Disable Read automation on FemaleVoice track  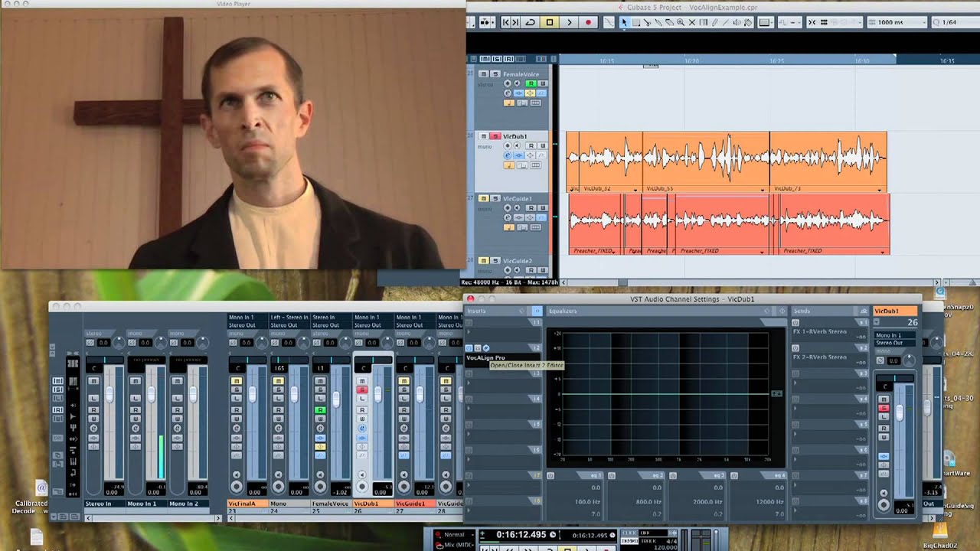(531, 83)
